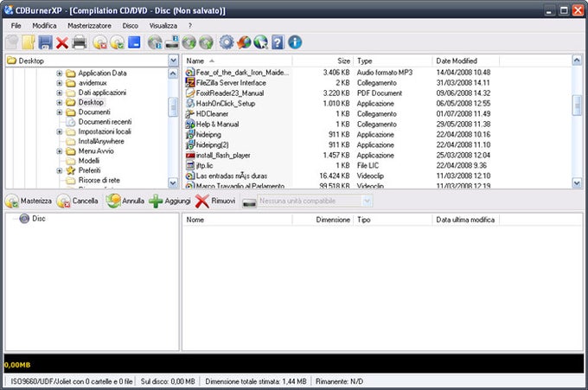
Task: Click the Cancella erase button
Action: [78, 201]
